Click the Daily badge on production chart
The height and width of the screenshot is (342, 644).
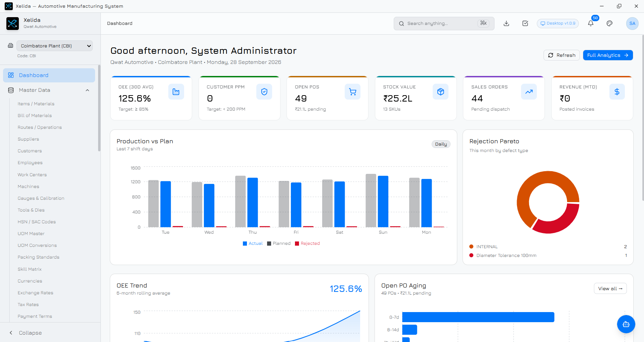441,144
